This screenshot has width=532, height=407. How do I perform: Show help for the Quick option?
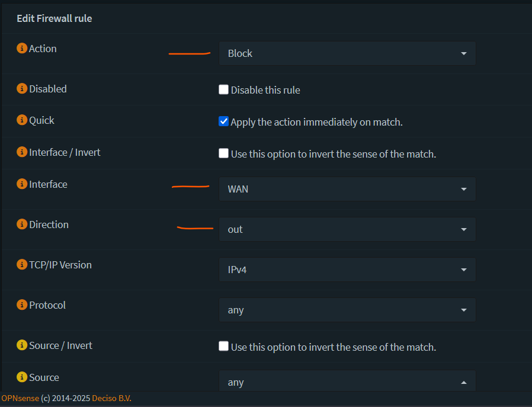click(x=22, y=120)
